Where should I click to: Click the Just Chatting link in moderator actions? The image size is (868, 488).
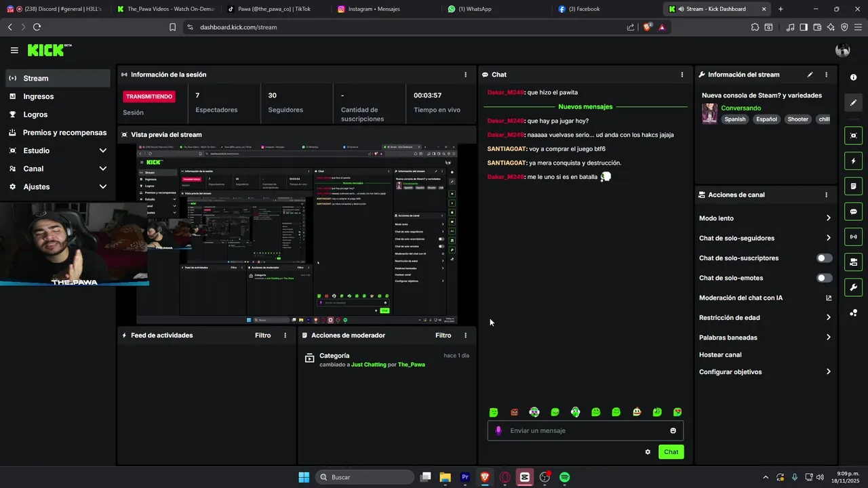[x=368, y=365]
